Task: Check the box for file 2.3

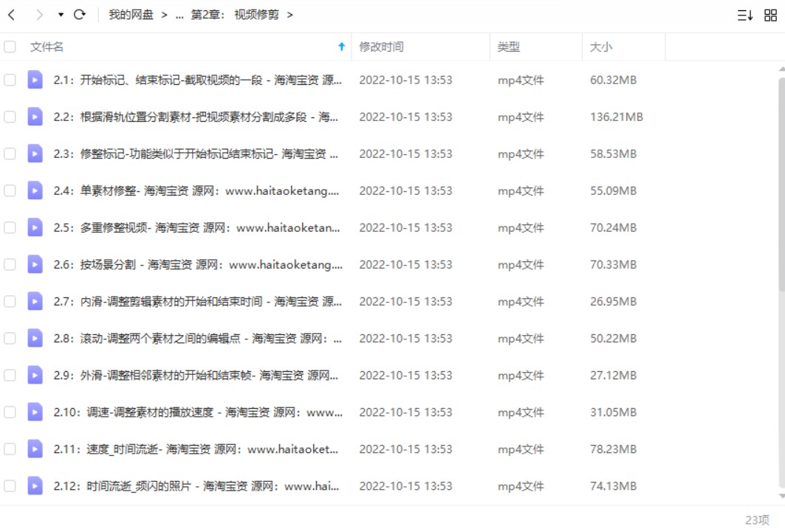Action: click(x=10, y=154)
